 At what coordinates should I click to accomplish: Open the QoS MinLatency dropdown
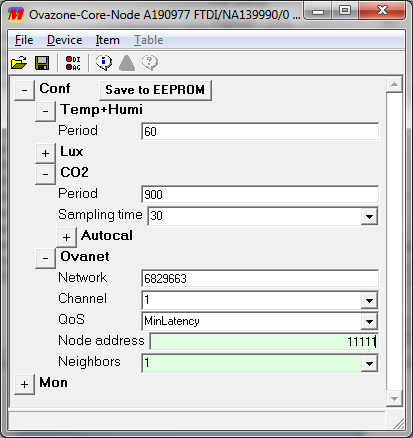pos(369,321)
